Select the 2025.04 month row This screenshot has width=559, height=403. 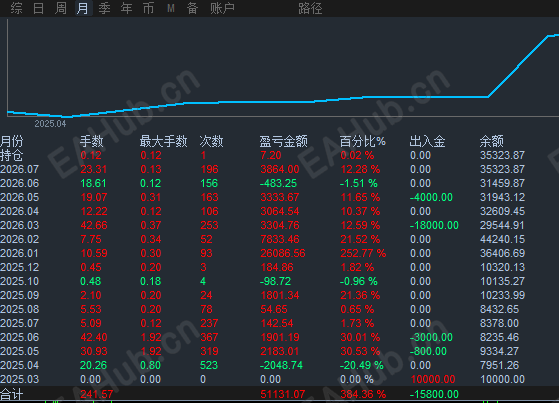pos(262,365)
